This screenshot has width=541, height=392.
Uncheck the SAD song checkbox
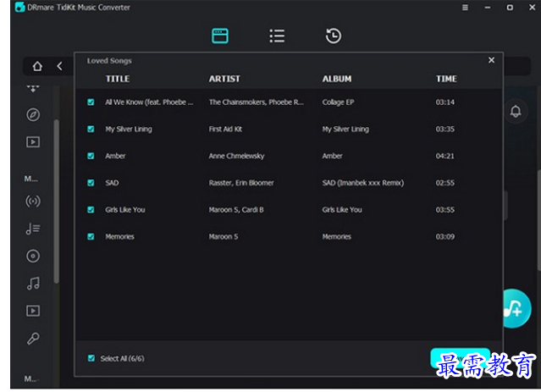coord(91,183)
